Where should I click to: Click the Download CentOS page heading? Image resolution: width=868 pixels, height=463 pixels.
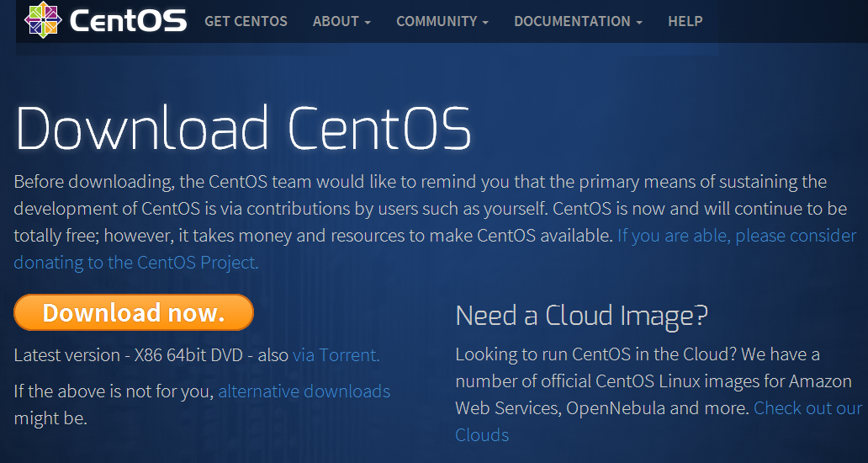[244, 129]
